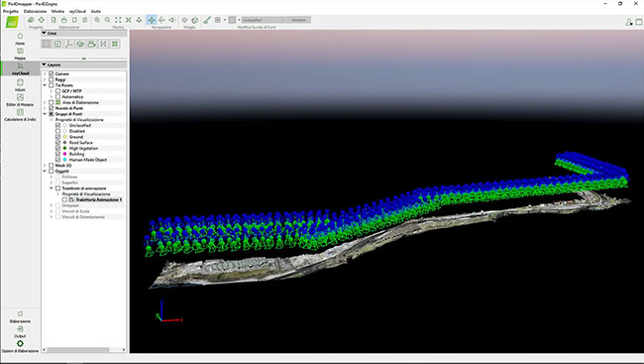This screenshot has height=364, width=644.
Task: Tick the Automatico tie points checkbox
Action: pyautogui.click(x=57, y=96)
